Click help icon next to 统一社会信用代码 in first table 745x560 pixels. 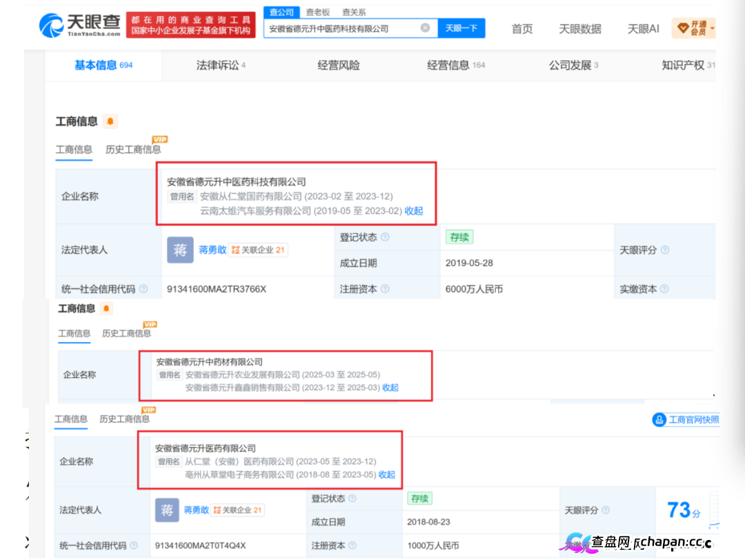[x=143, y=289]
